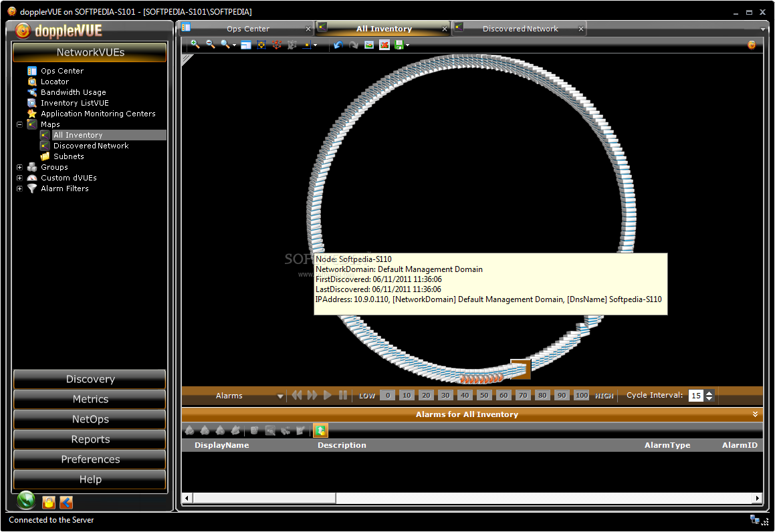Sort by DisplayName column header
Image resolution: width=775 pixels, height=532 pixels.
coord(221,445)
